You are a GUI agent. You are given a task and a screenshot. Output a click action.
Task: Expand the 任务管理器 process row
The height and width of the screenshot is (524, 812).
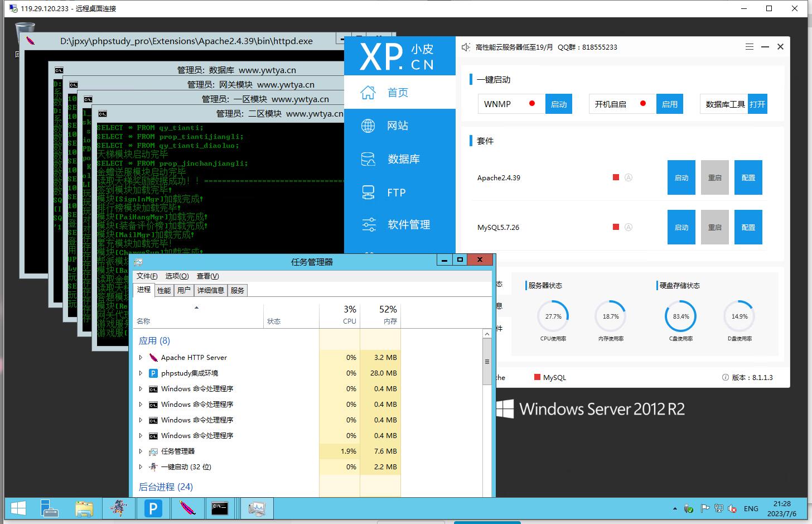[x=141, y=451]
